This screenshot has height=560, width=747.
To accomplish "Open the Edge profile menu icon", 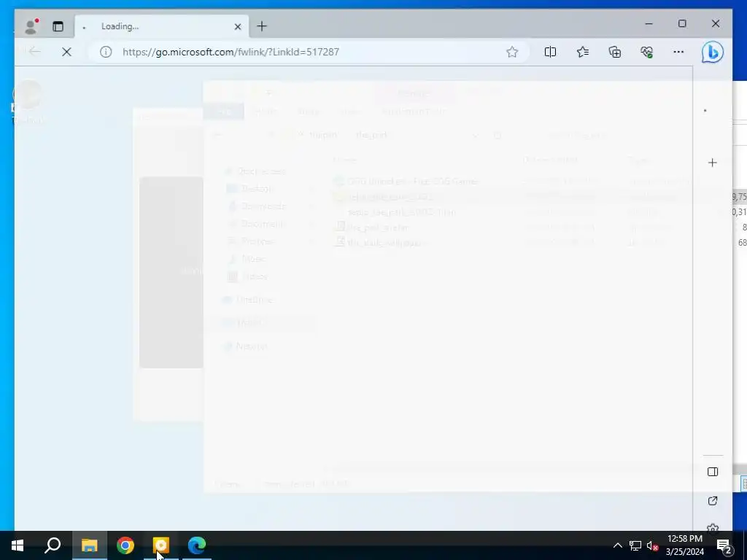I will click(31, 26).
